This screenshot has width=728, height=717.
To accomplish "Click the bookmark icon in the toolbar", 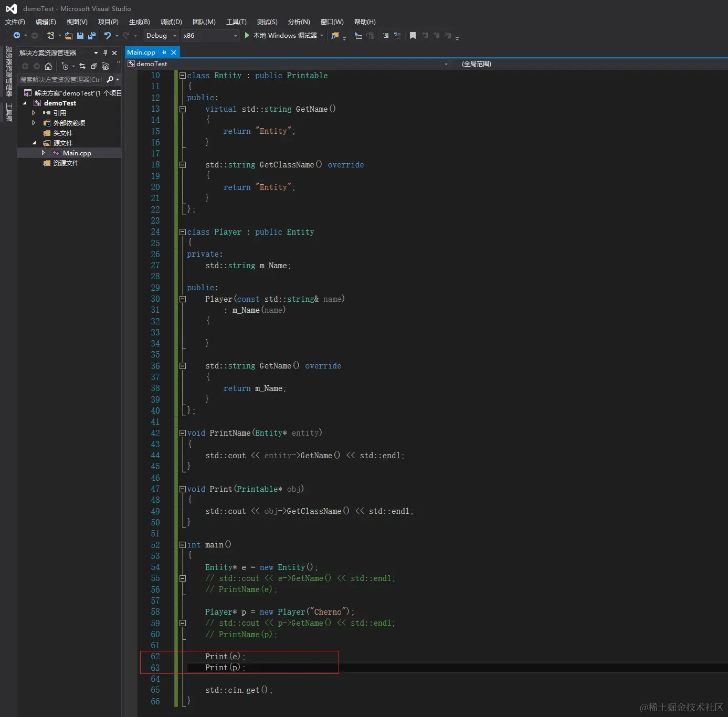I will [x=413, y=36].
